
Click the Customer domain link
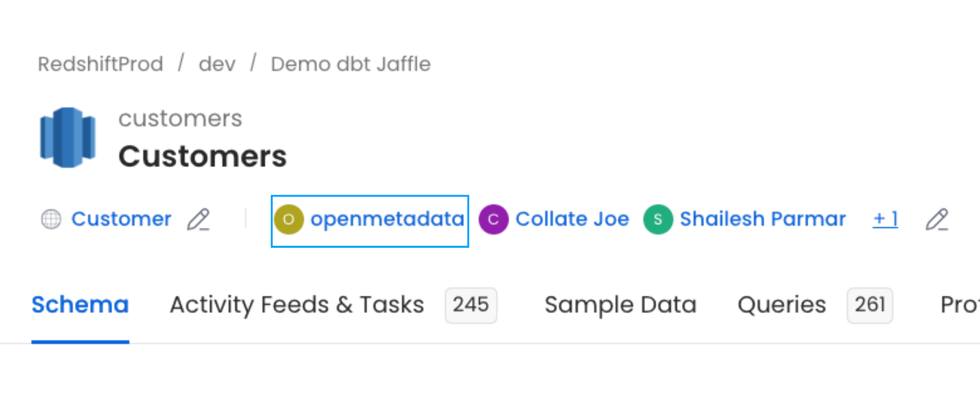[x=121, y=219]
